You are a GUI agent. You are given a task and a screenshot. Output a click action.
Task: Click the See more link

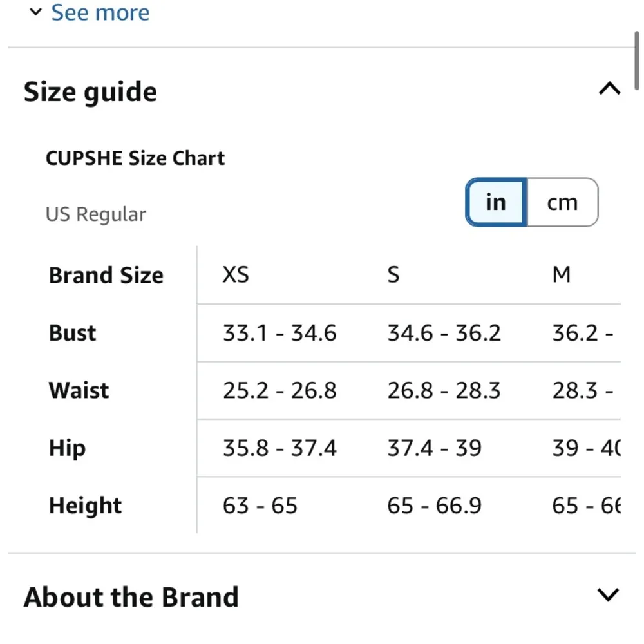[x=100, y=12]
